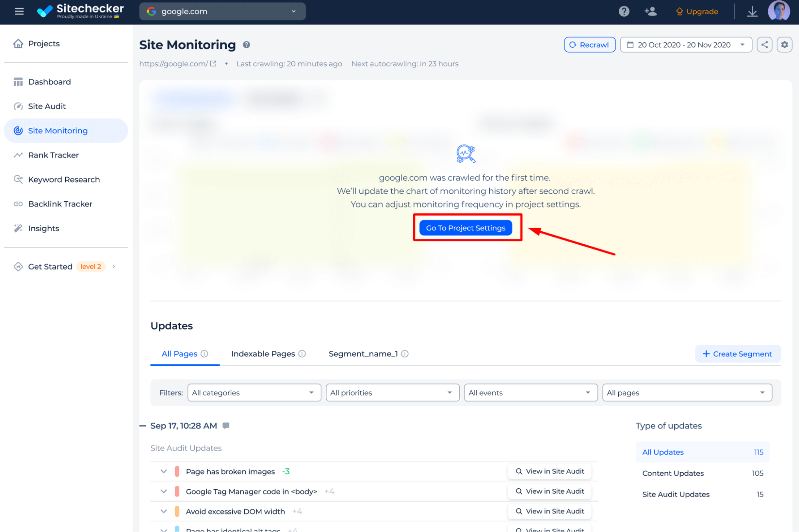
Task: Click the Recrawl button
Action: [x=590, y=45]
